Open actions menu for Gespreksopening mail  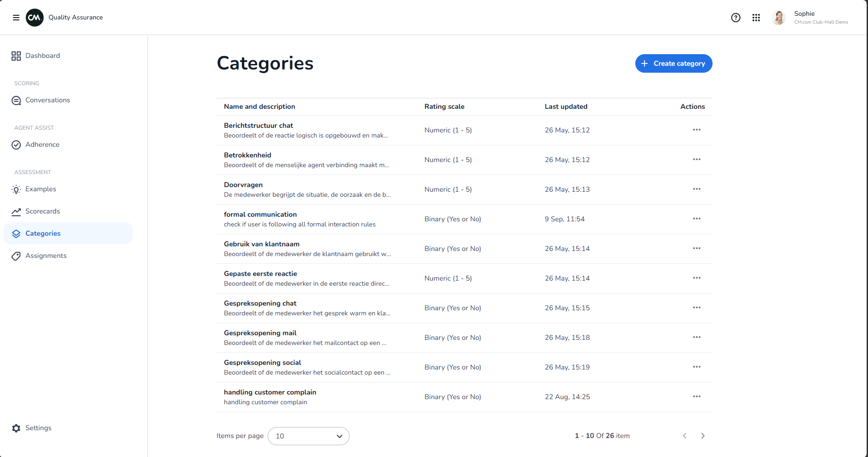(697, 337)
